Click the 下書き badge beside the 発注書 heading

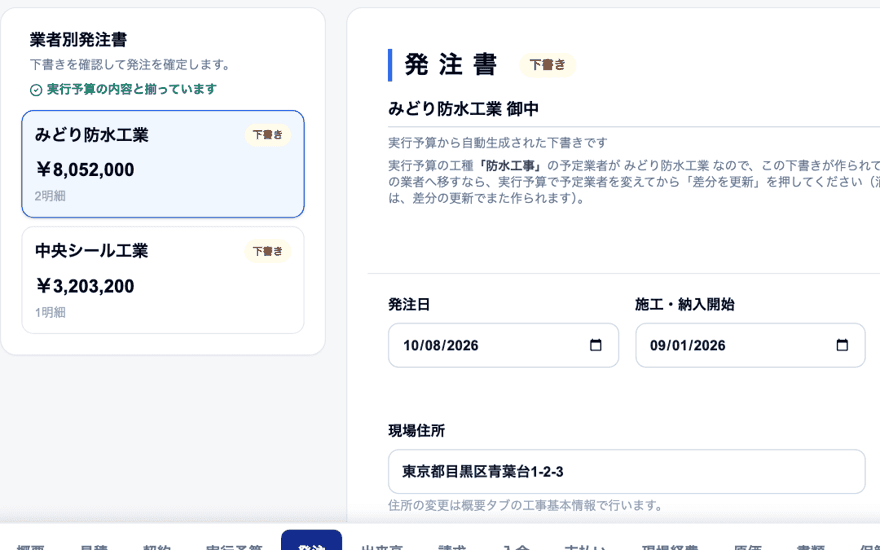coord(547,65)
